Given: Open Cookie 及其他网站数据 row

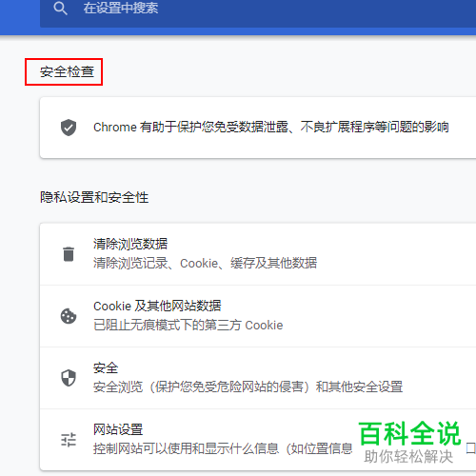Looking at the screenshot, I should coord(258,316).
